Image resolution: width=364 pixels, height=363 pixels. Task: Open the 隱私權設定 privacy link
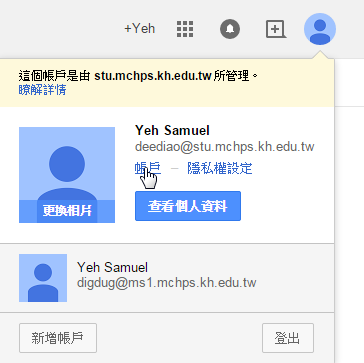click(x=220, y=168)
